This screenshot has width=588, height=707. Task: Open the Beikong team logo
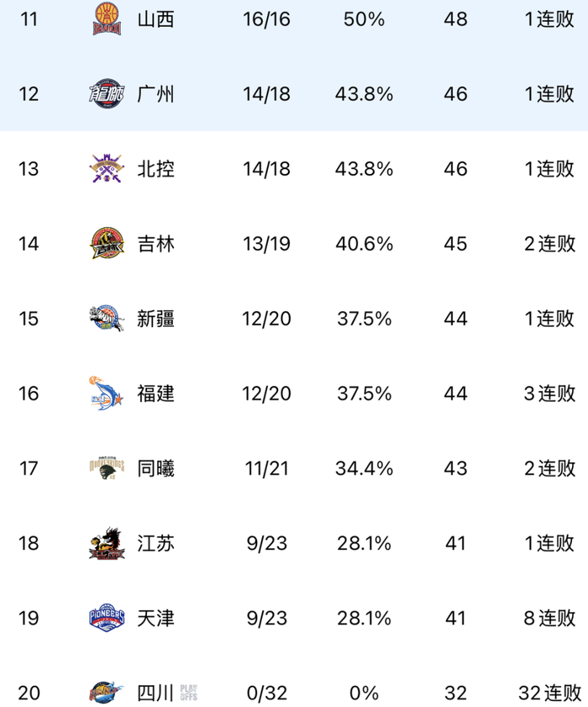click(x=107, y=169)
